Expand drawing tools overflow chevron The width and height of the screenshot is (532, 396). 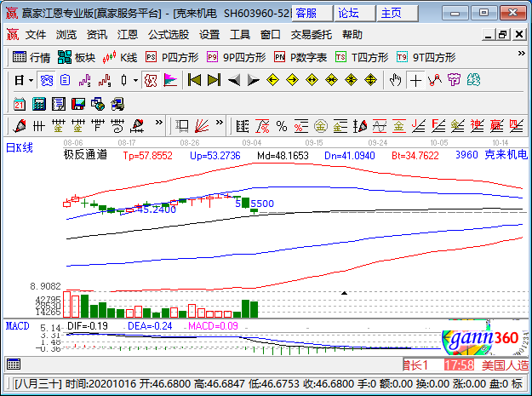[x=159, y=123]
